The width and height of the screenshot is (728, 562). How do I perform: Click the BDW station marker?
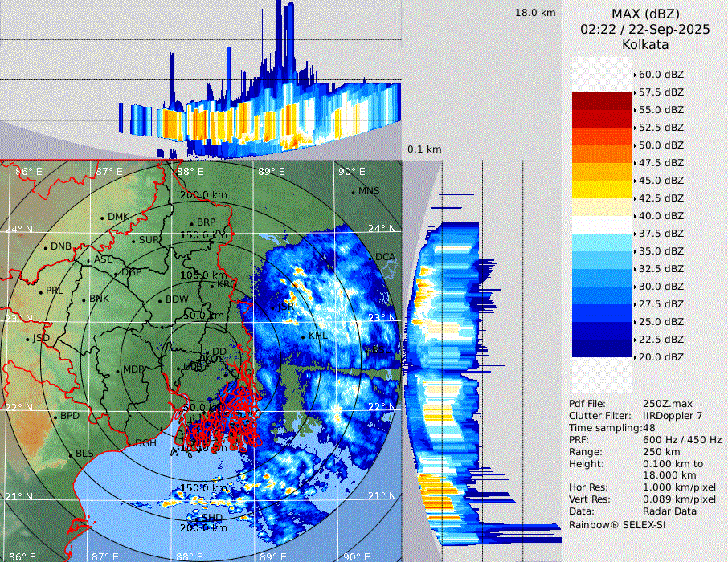(x=160, y=300)
